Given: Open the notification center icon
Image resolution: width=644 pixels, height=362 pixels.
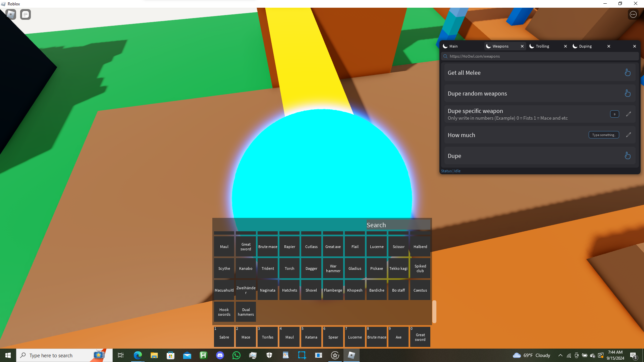Looking at the screenshot, I should [x=634, y=355].
